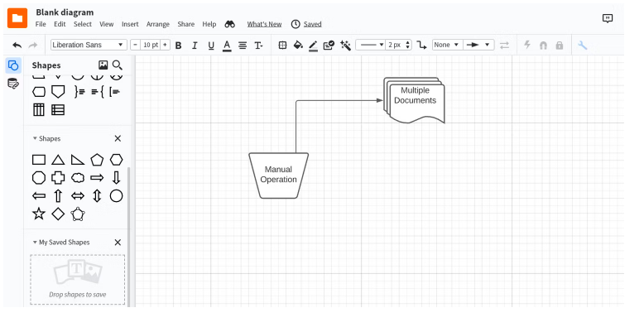
Task: Increase font size with plus button
Action: 165,45
